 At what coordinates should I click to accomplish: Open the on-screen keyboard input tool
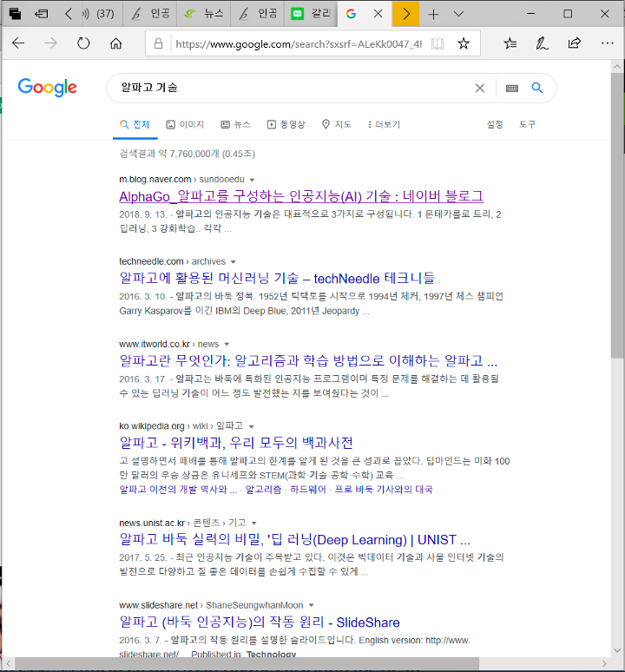(512, 88)
